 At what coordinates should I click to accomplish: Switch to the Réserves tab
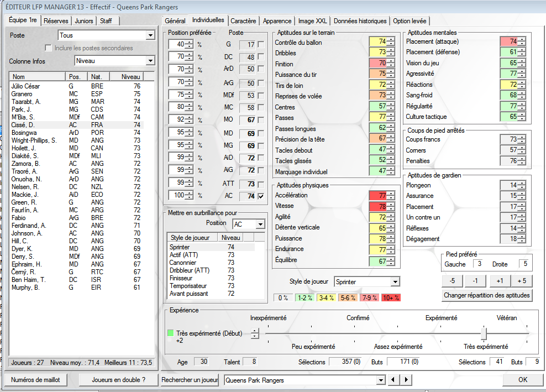pos(56,21)
